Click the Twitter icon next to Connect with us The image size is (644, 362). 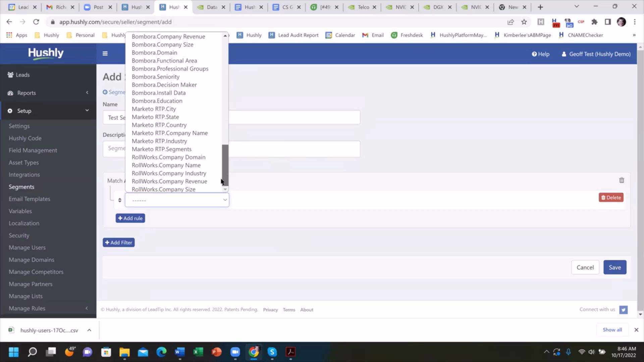(623, 310)
